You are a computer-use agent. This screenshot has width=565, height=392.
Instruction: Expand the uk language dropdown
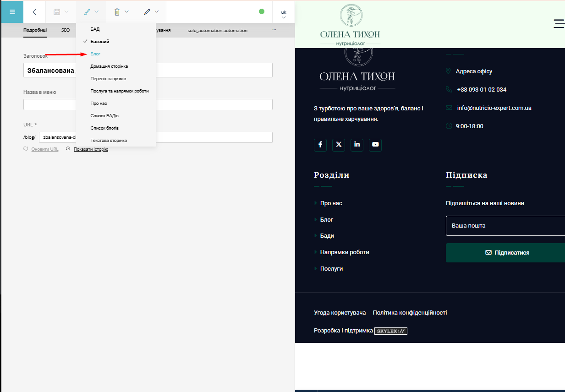(x=284, y=14)
